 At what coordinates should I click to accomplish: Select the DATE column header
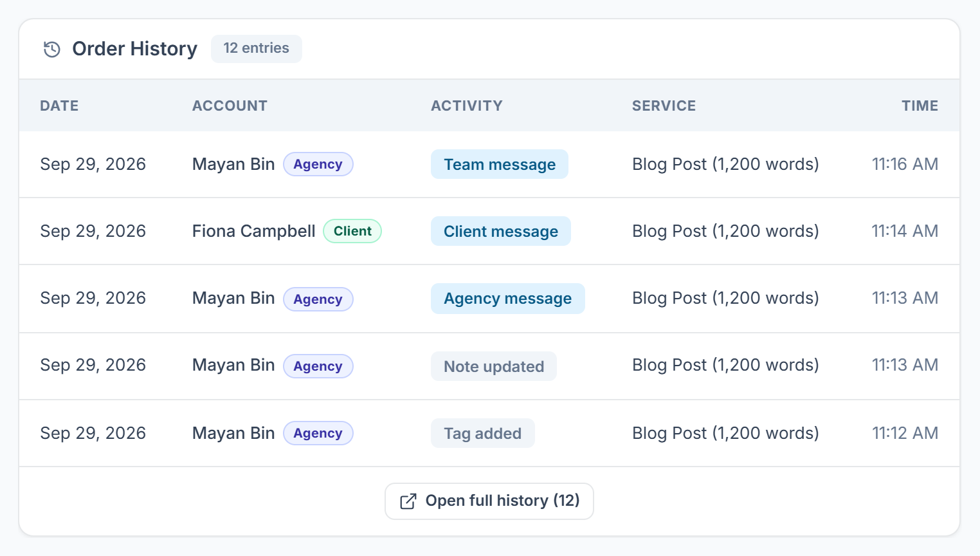point(59,106)
